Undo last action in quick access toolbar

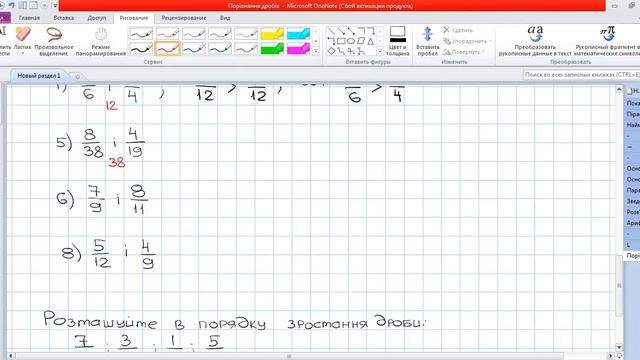pyautogui.click(x=11, y=5)
